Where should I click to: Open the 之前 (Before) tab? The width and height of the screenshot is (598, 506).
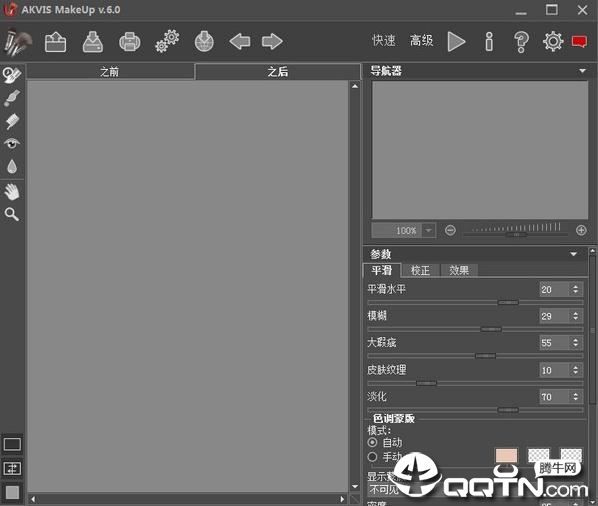[110, 71]
